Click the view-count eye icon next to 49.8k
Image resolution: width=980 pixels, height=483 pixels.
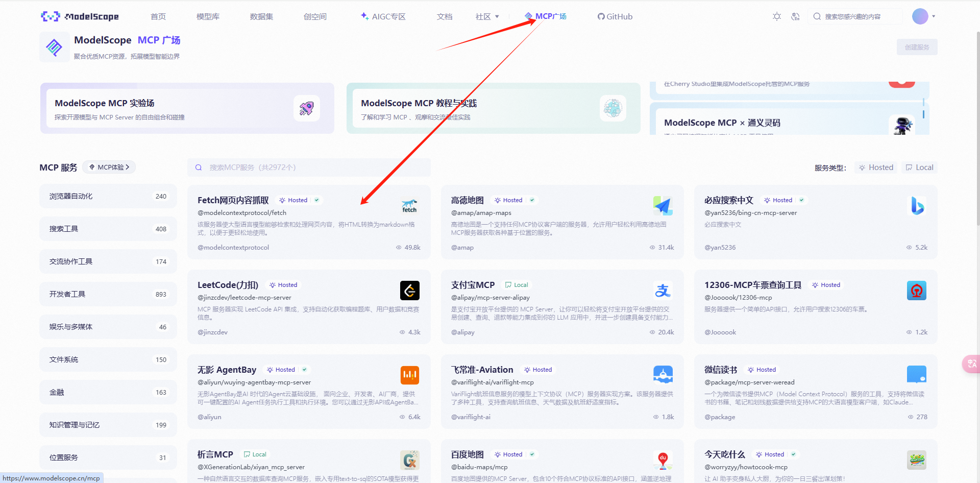[399, 248]
